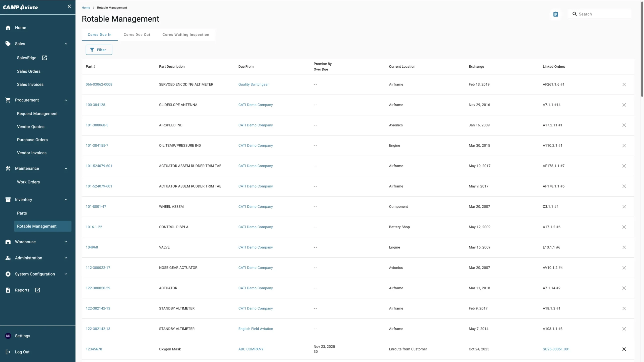Viewport: 644px width, 362px height.
Task: Remove the WHEEL ASSEM row with X
Action: 624,207
